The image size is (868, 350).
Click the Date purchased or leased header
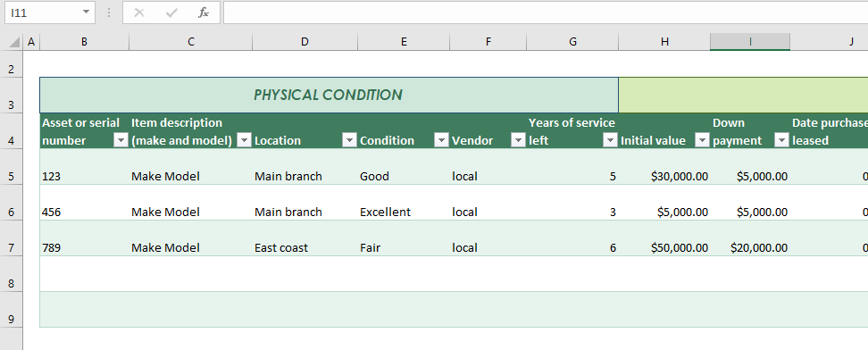(830, 131)
